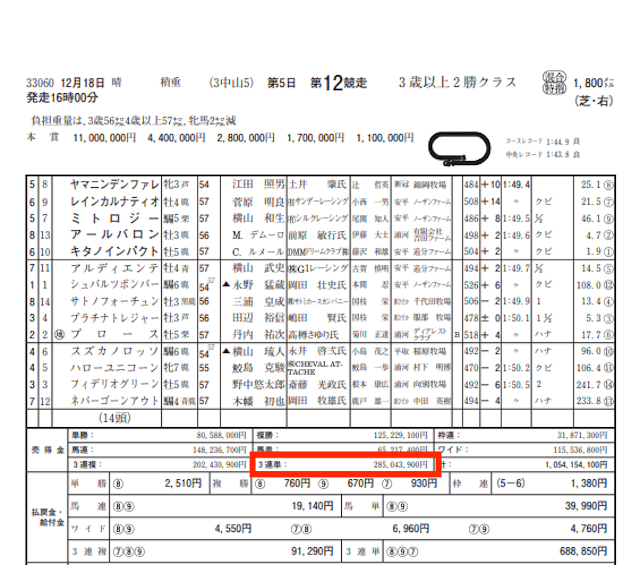640x565 pixels.
Task: Click jockey name 丹内 祐次
Action: pyautogui.click(x=258, y=335)
